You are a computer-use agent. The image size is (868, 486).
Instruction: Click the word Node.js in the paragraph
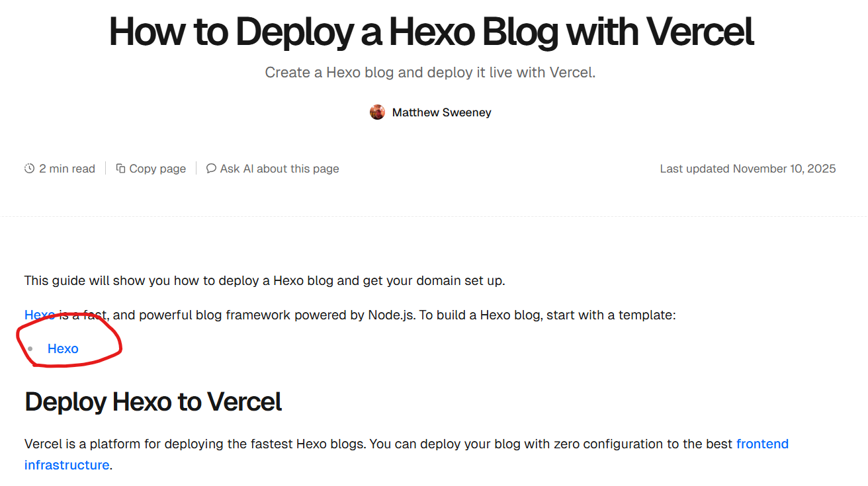tap(391, 315)
